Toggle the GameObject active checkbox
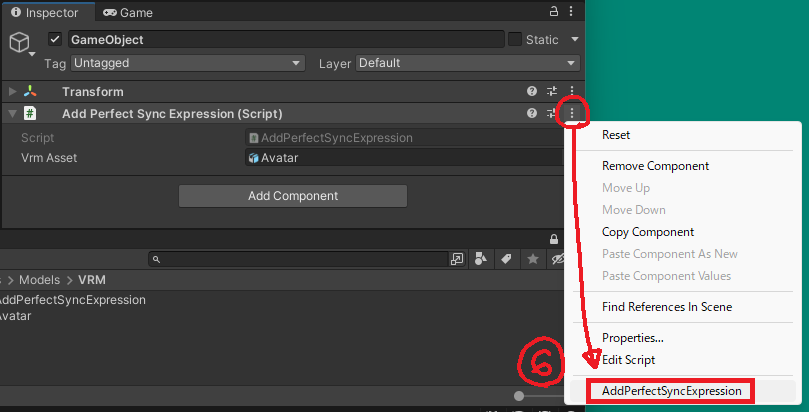Screen dimensions: 809x412 click(55, 39)
